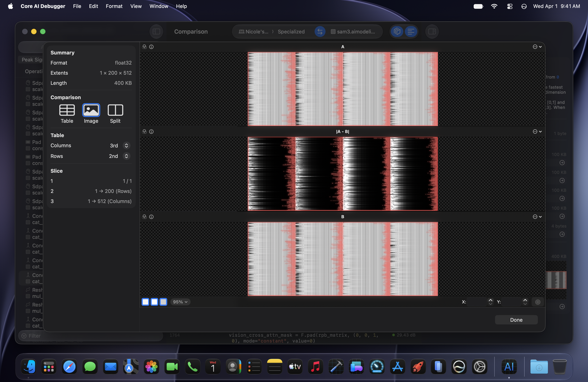
Task: Open the options menu for panel B
Action: click(537, 217)
